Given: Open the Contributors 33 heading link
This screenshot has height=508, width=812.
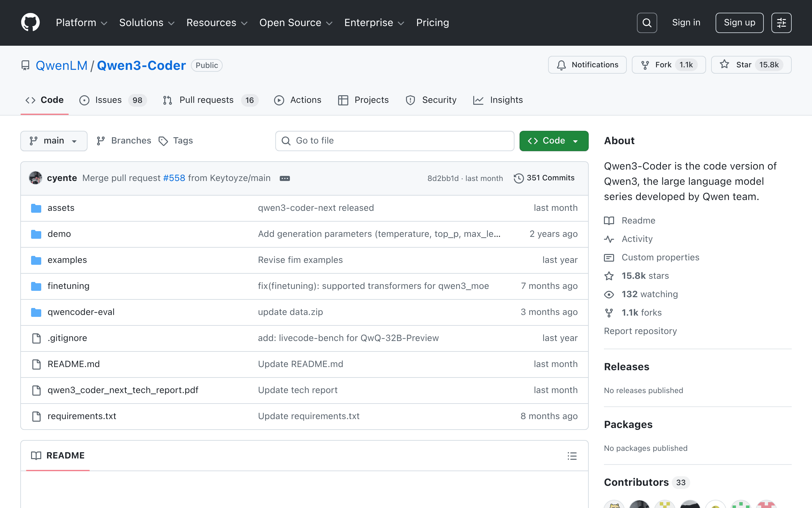Looking at the screenshot, I should pos(646,483).
